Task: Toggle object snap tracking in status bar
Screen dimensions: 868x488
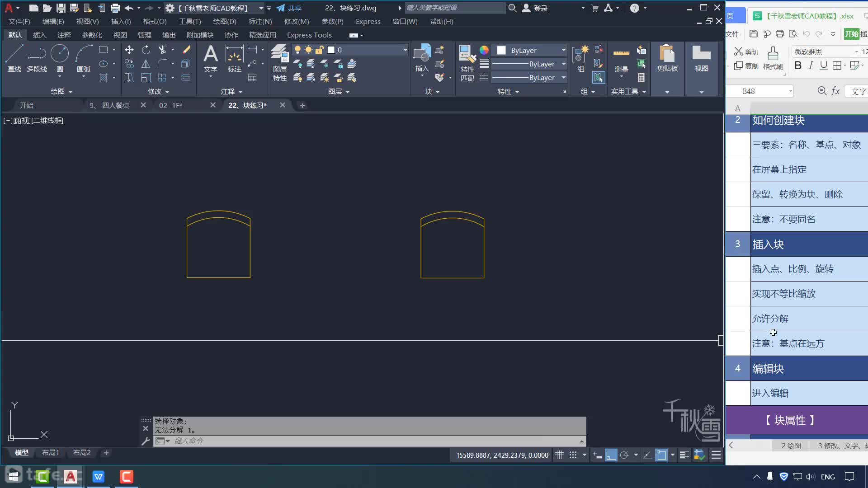Action: 647,455
